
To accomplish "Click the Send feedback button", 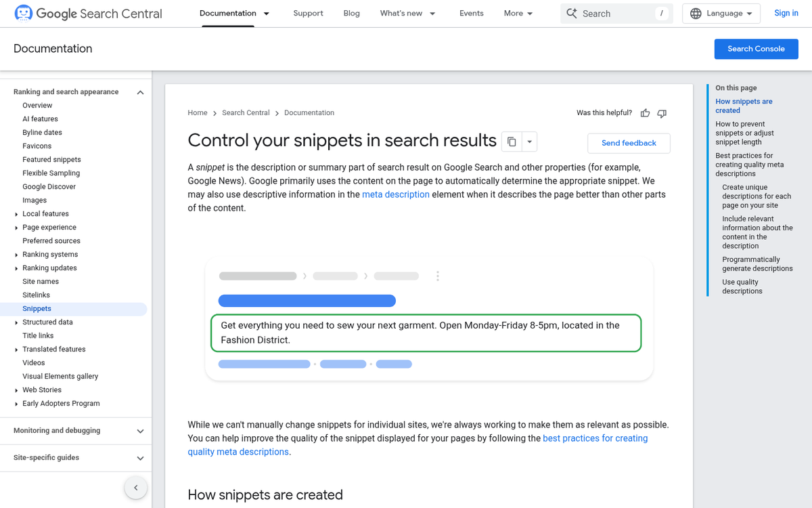I will pos(629,143).
